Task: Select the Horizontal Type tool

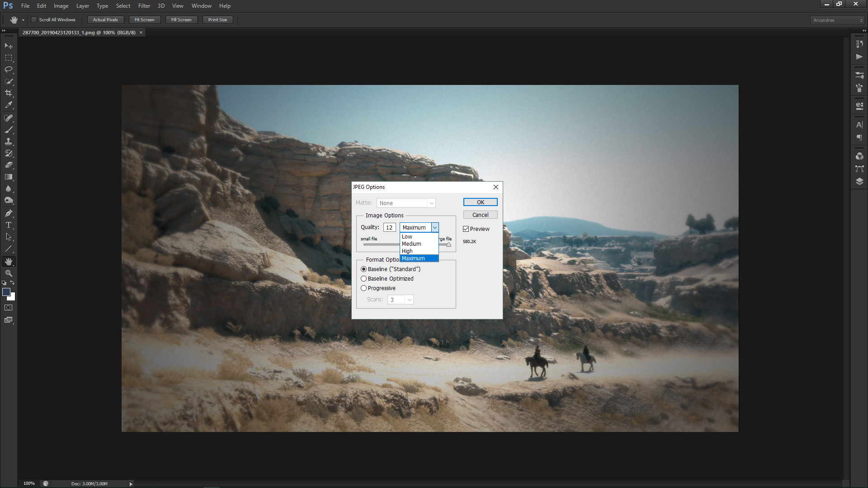Action: (9, 225)
